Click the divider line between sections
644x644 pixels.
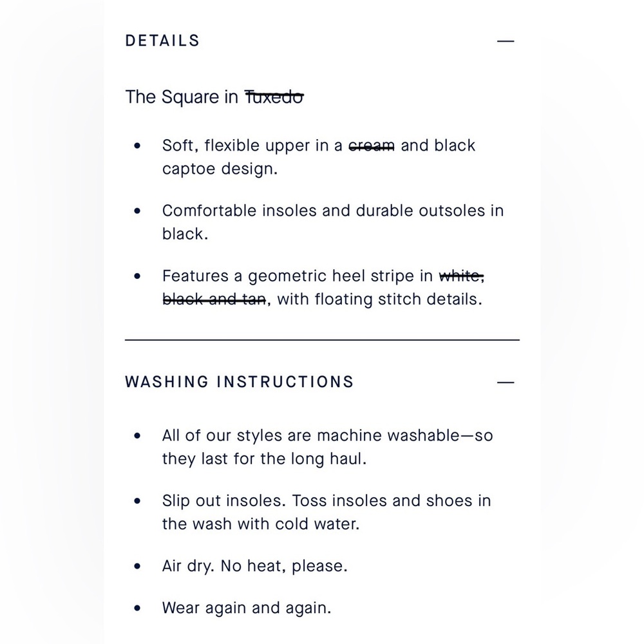pyautogui.click(x=323, y=340)
